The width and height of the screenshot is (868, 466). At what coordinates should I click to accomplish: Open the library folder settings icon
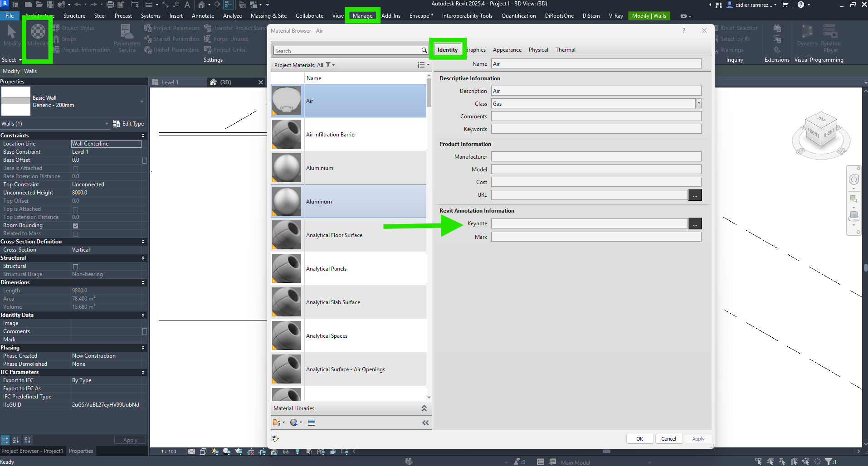click(277, 422)
